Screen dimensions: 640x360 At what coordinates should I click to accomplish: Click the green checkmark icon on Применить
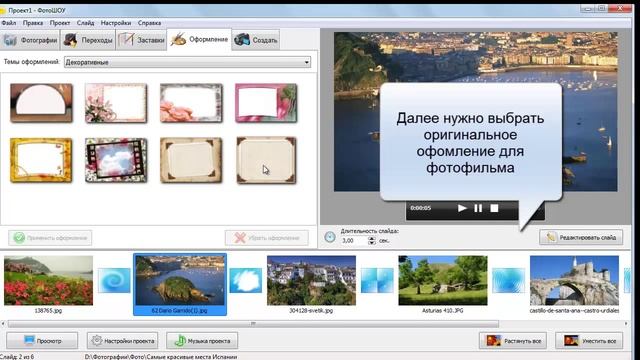tap(19, 238)
